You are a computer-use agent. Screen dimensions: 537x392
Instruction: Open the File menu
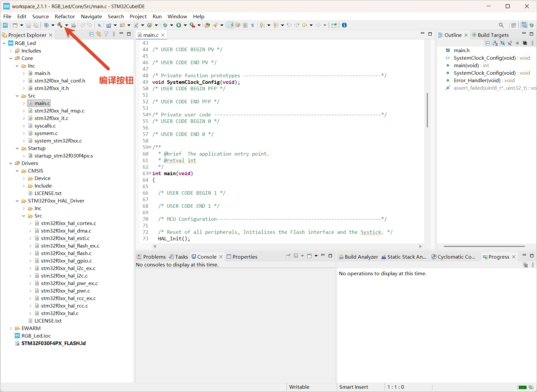[7, 16]
